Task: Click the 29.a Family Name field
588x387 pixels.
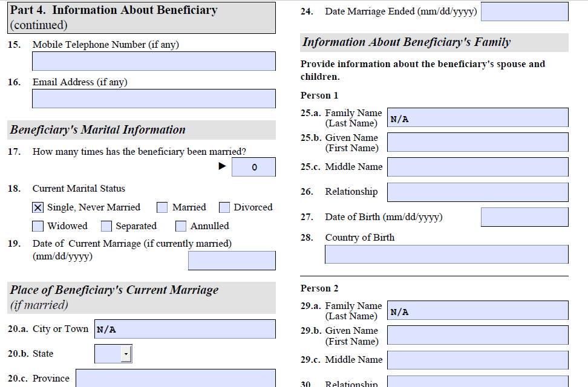Action: [478, 310]
